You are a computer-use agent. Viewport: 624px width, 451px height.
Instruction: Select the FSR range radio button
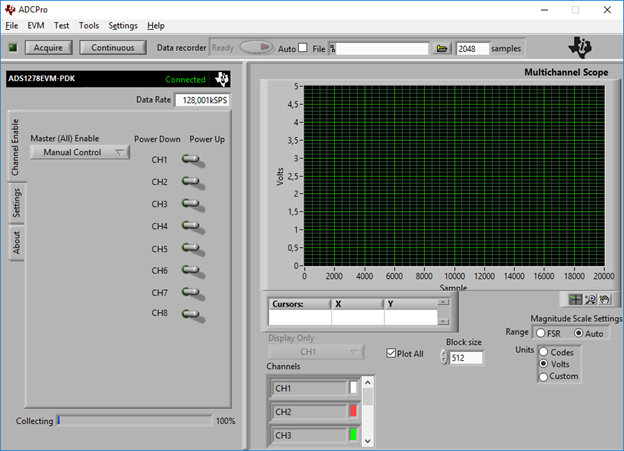click(x=541, y=333)
